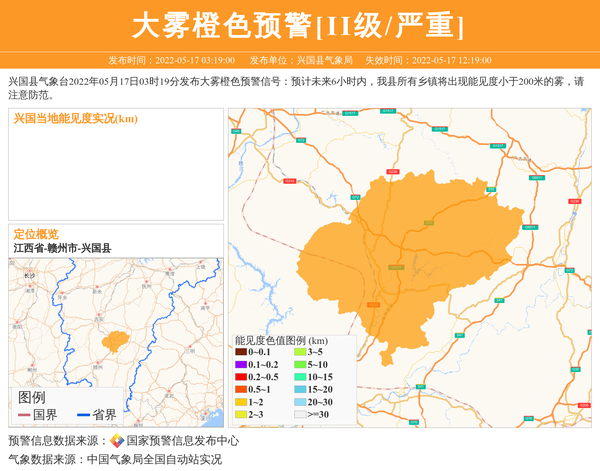Click the 0.5~1 orange-red legend swatch
This screenshot has width=600, height=471.
point(241,390)
